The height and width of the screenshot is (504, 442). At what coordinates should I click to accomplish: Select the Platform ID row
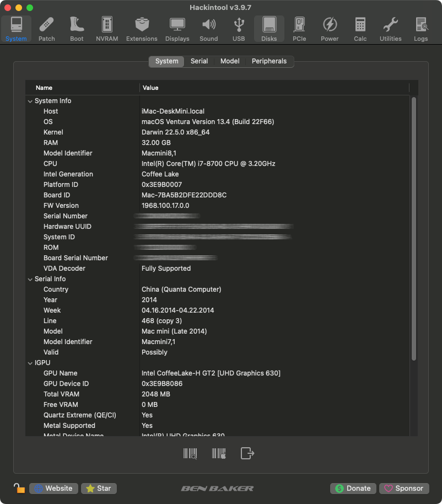[x=218, y=185]
